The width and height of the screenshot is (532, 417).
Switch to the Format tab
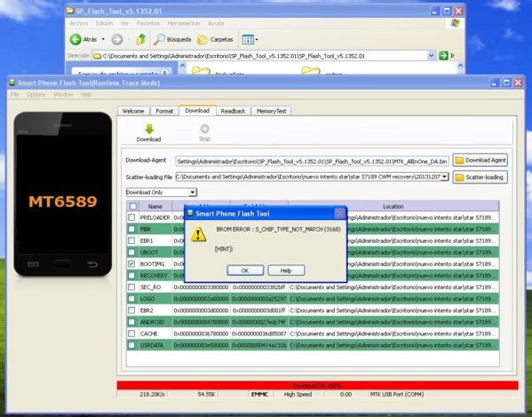point(164,111)
